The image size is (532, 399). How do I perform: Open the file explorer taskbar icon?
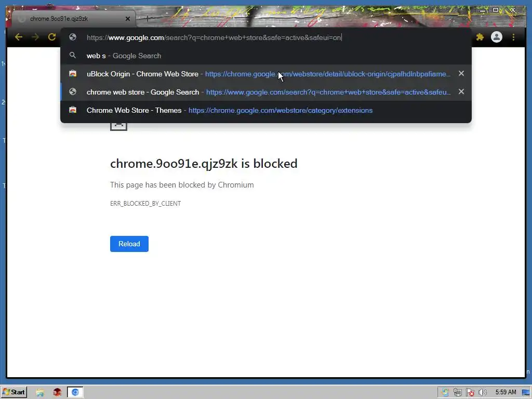[x=40, y=393]
